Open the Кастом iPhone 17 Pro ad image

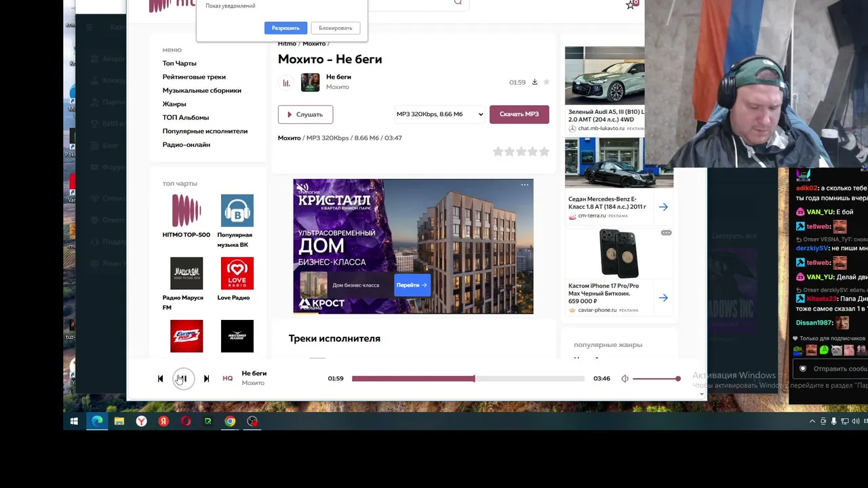click(x=618, y=253)
